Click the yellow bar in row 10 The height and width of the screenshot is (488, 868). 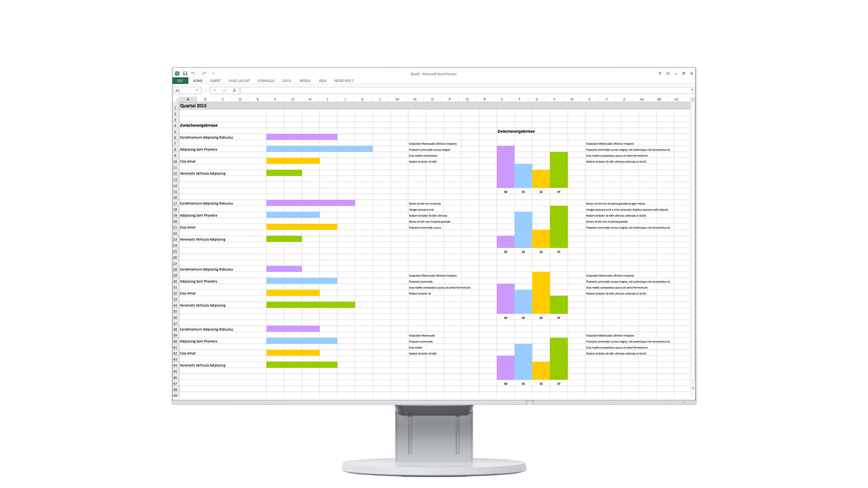point(293,161)
